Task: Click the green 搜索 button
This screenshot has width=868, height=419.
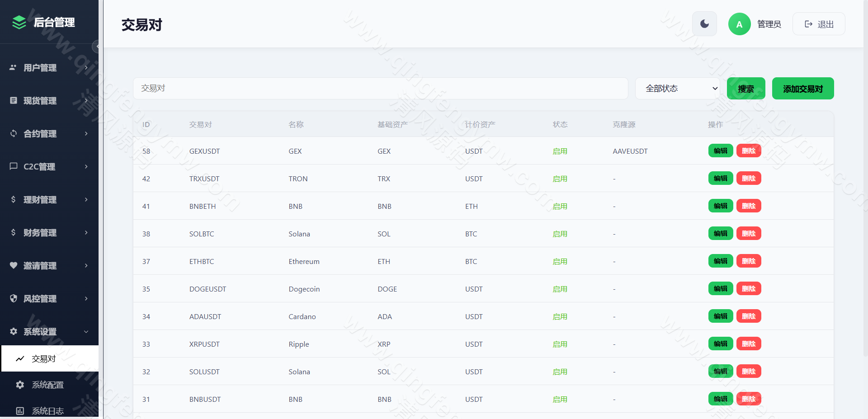Action: tap(746, 89)
